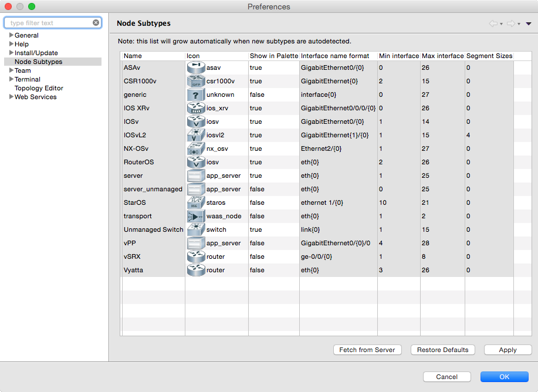Screen dimensions: 538x392
Task: Click Max interface value 8 for vSRX
Action: tap(424, 257)
